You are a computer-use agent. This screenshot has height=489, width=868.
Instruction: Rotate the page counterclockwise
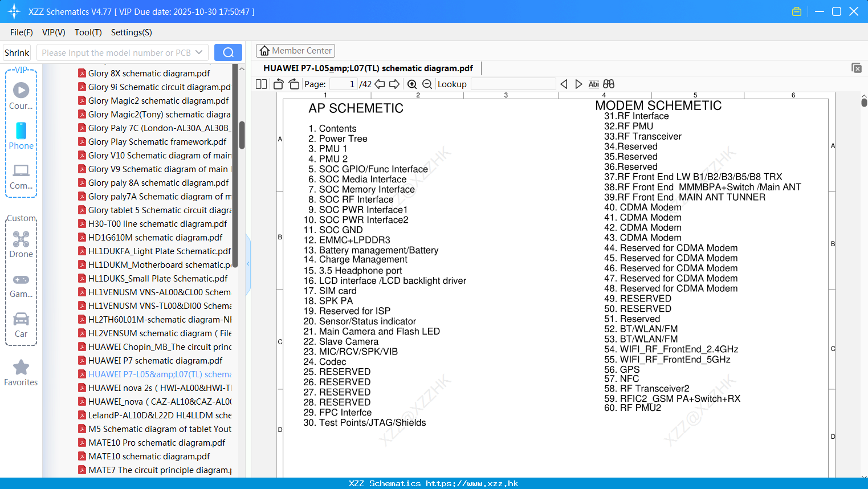click(x=278, y=84)
